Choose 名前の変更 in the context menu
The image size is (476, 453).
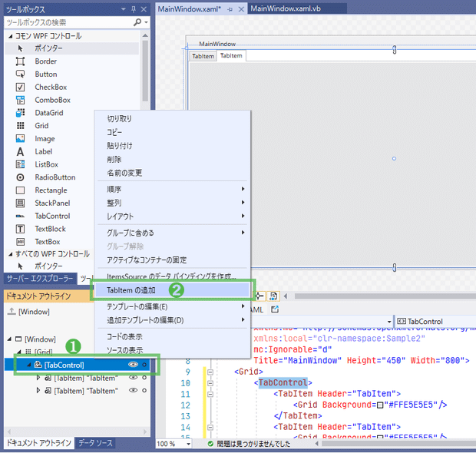[x=172, y=173]
